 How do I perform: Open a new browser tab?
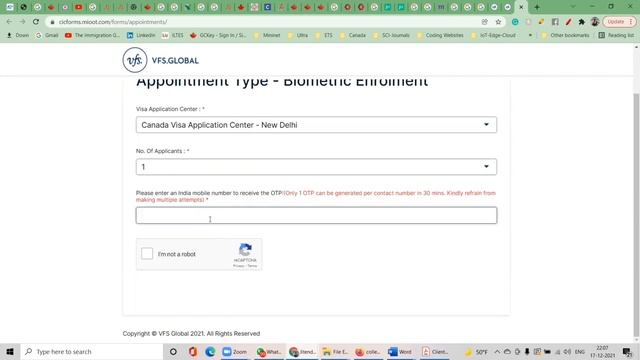pos(537,7)
